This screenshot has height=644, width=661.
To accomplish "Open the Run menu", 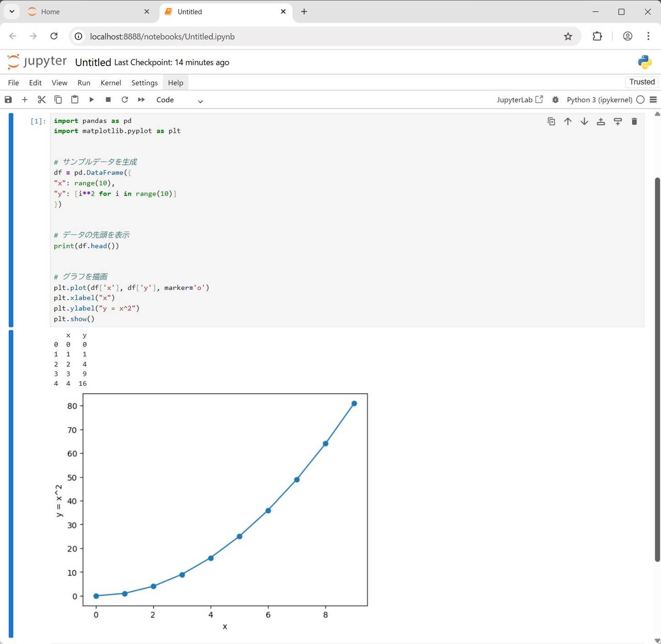I will [x=84, y=83].
